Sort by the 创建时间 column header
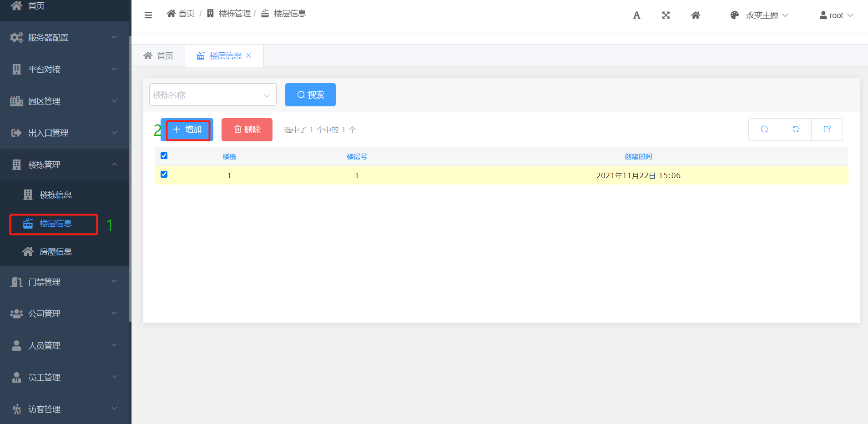868x424 pixels. tap(638, 157)
